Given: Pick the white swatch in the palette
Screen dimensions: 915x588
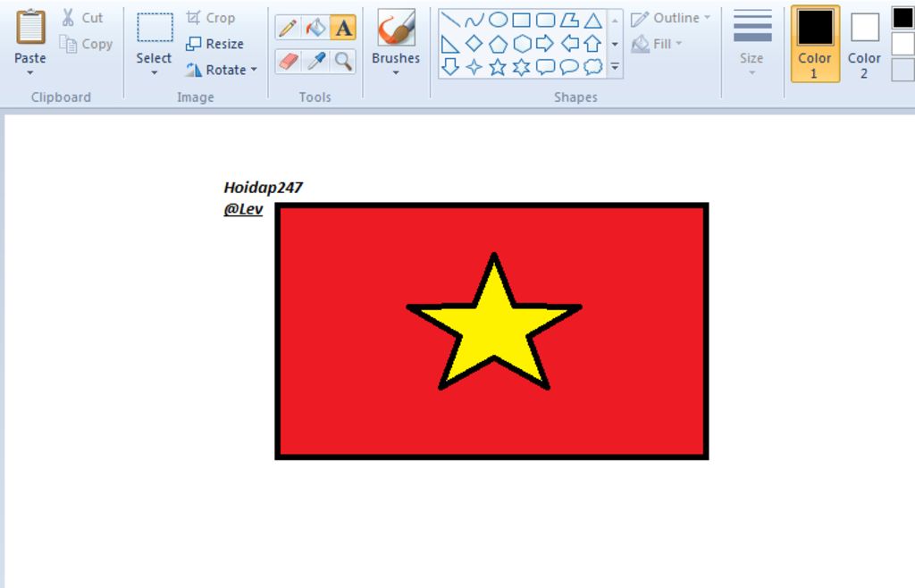Looking at the screenshot, I should pos(902,44).
